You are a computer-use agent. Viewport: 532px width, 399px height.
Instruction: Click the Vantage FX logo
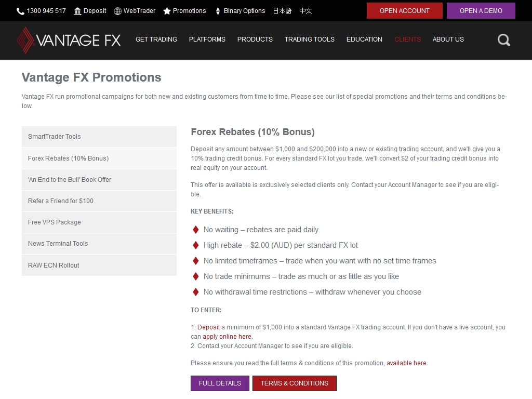(x=69, y=40)
